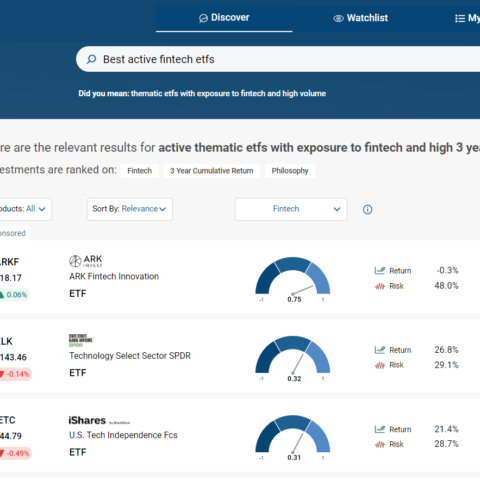Viewport: 480px width, 480px height.
Task: Click the Risk waveform icon beside 28.7%
Action: [380, 444]
